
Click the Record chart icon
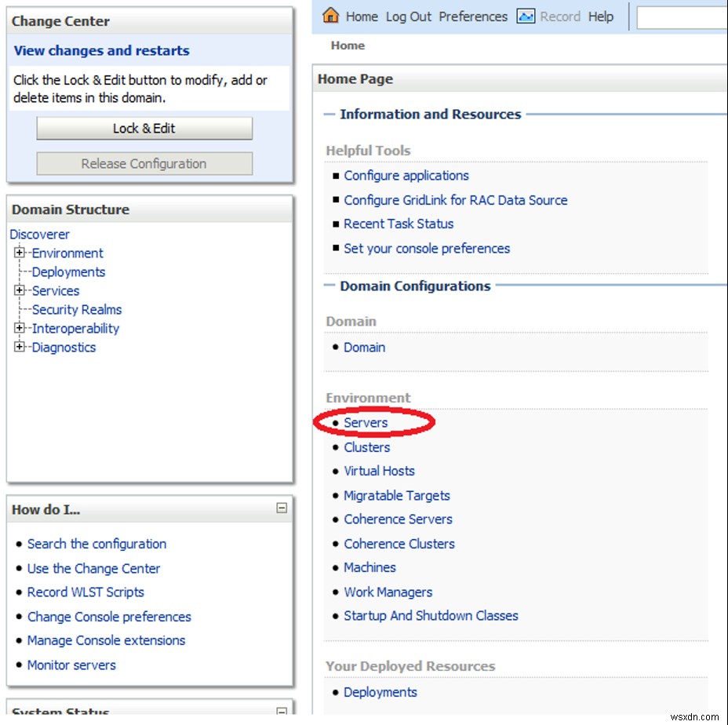pos(526,16)
